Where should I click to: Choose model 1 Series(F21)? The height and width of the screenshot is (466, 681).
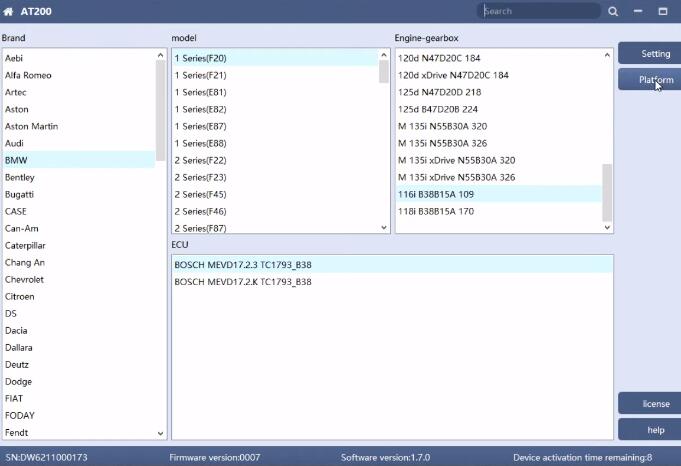pos(275,75)
